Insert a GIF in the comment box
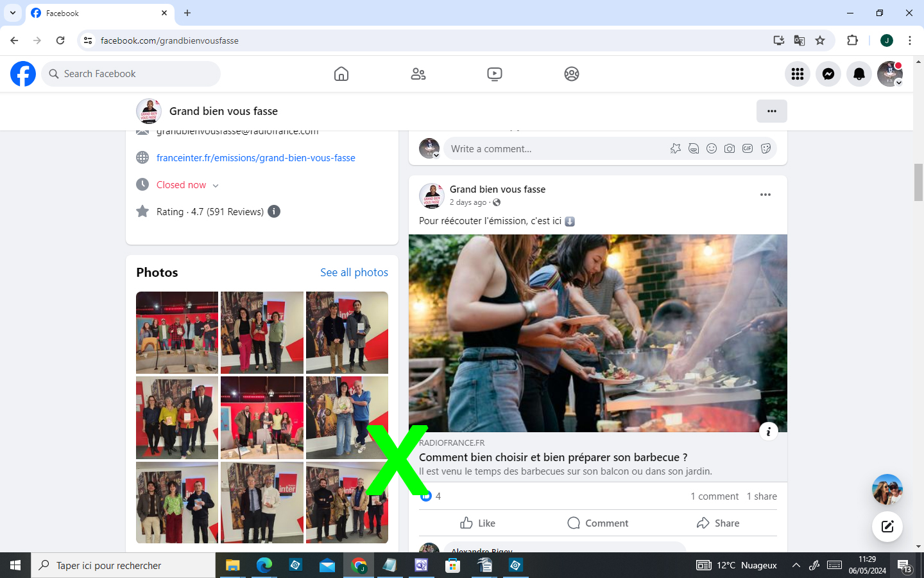 (x=748, y=148)
